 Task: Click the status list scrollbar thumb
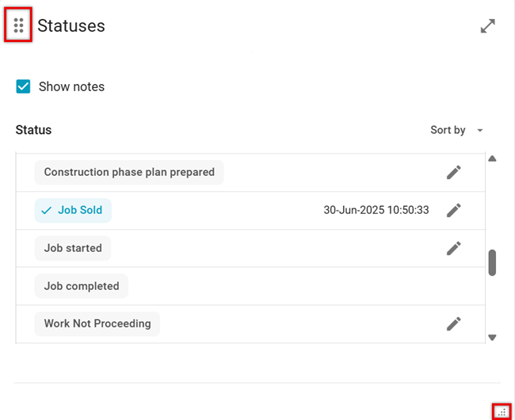[492, 262]
